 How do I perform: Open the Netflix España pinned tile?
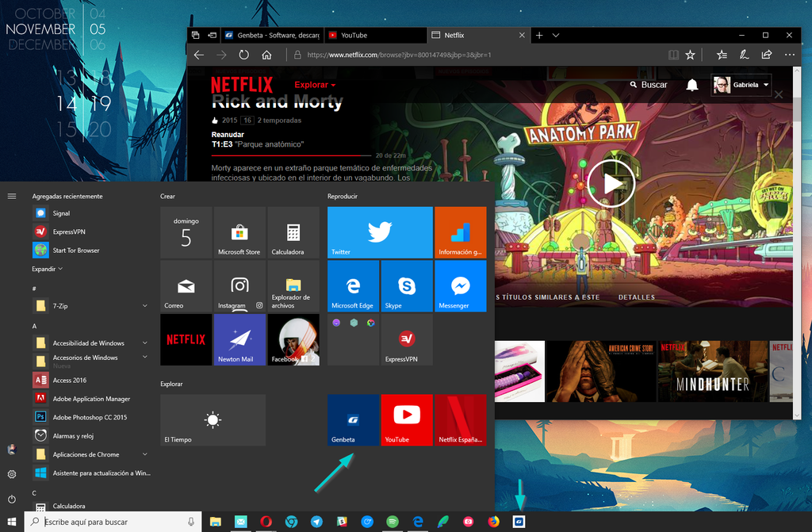pyautogui.click(x=461, y=419)
